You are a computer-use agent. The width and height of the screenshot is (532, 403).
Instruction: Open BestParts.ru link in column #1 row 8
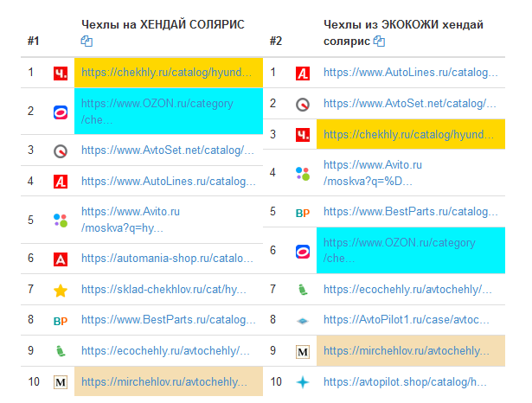coord(169,320)
